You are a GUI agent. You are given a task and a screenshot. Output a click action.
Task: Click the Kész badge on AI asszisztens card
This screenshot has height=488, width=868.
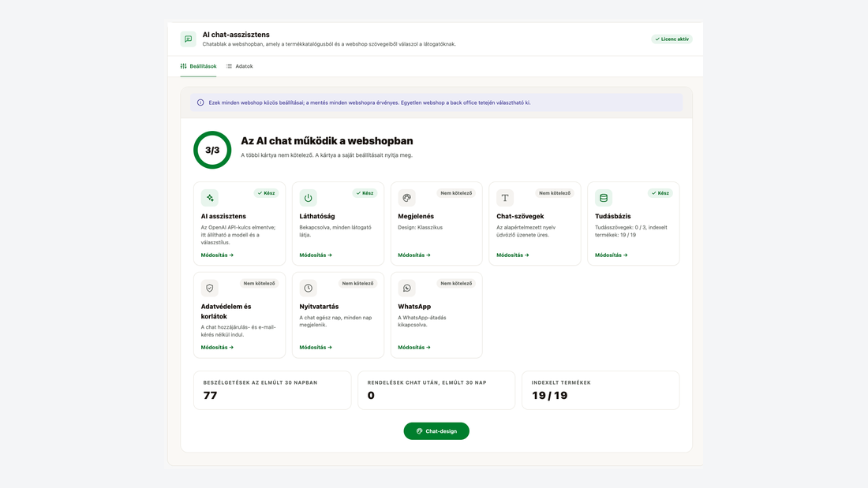point(266,193)
